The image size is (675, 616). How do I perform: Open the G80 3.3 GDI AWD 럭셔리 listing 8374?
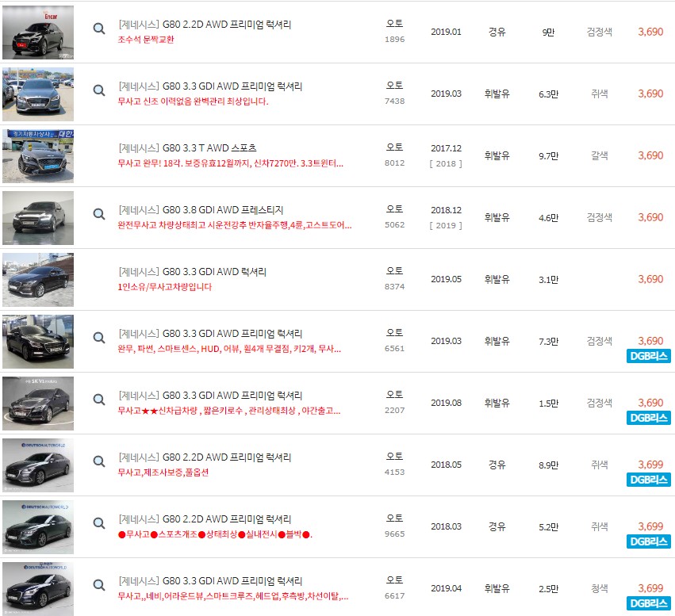coord(193,272)
